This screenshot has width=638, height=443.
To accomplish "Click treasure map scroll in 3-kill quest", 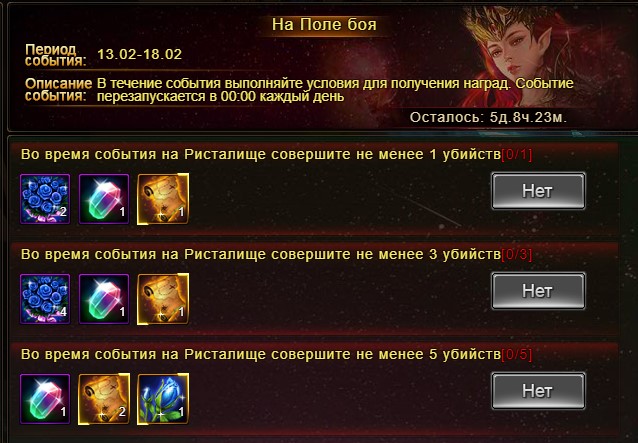I will (x=163, y=299).
